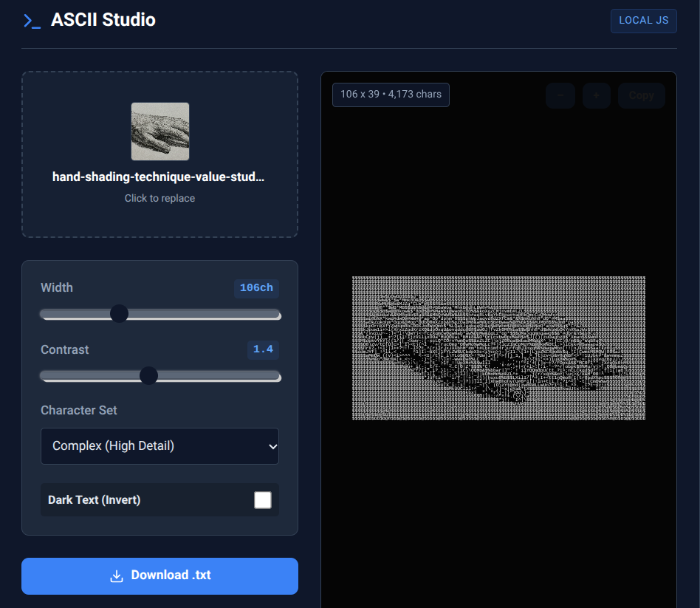Image resolution: width=700 pixels, height=608 pixels.
Task: Click the 1.4 contrast value badge
Action: 263,349
